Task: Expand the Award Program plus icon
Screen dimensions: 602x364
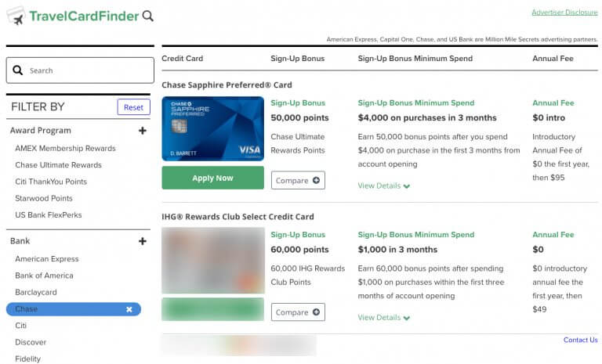Action: click(x=143, y=131)
